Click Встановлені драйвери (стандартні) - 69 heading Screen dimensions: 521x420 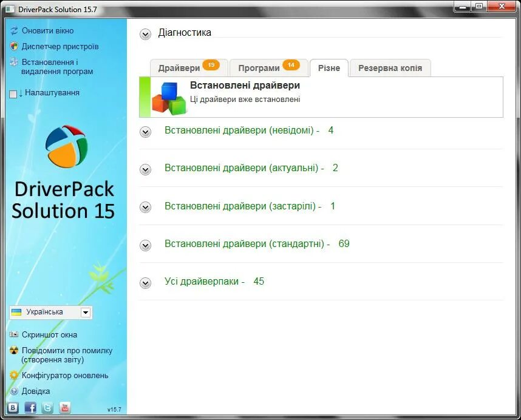coord(257,244)
